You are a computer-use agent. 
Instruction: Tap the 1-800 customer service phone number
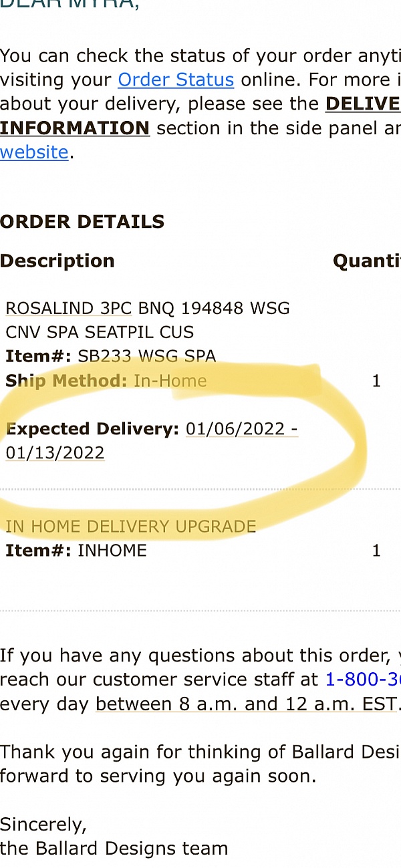[x=362, y=680]
